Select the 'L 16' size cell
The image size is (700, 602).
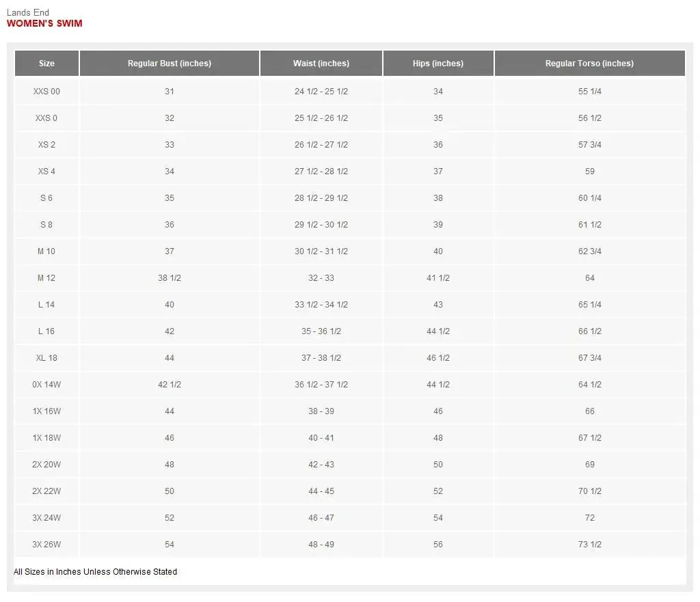point(46,331)
